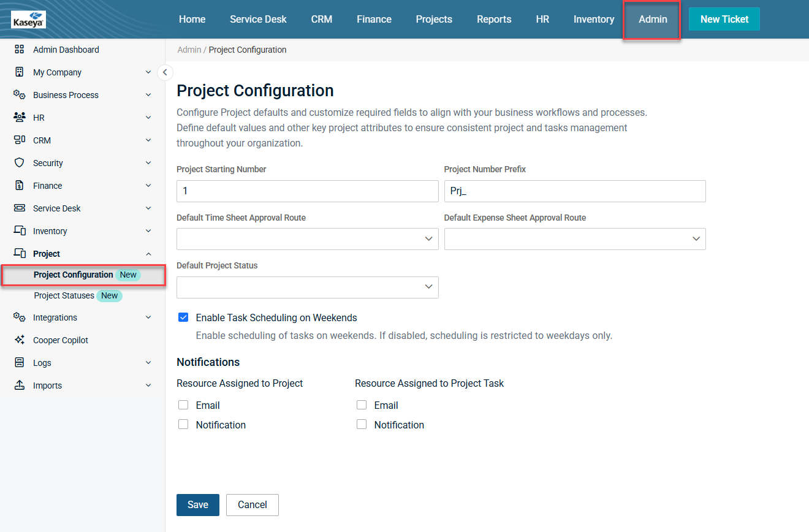809x532 pixels.
Task: Open Default Project Status dropdown
Action: point(307,287)
